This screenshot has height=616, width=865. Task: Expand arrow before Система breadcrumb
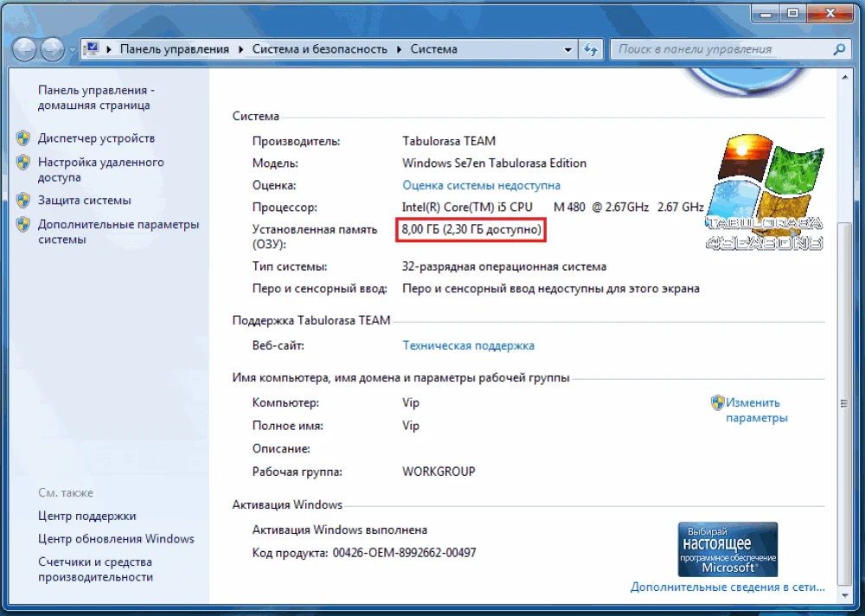pyautogui.click(x=400, y=49)
